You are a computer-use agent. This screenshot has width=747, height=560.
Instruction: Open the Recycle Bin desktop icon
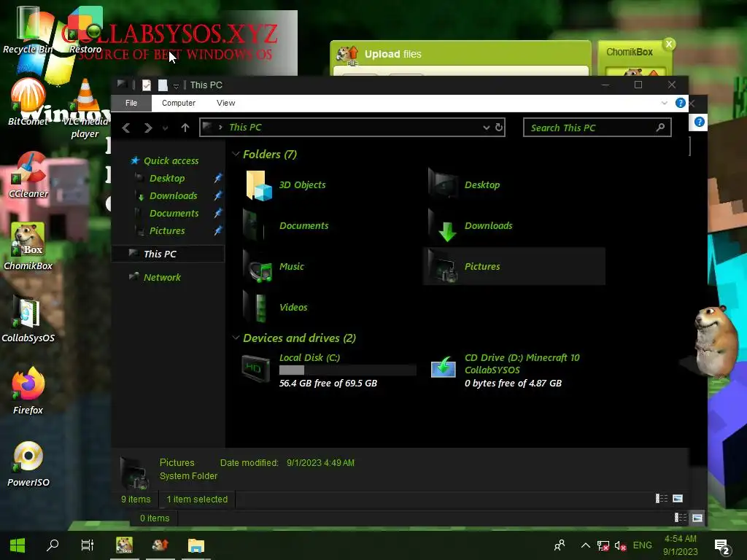tap(28, 28)
